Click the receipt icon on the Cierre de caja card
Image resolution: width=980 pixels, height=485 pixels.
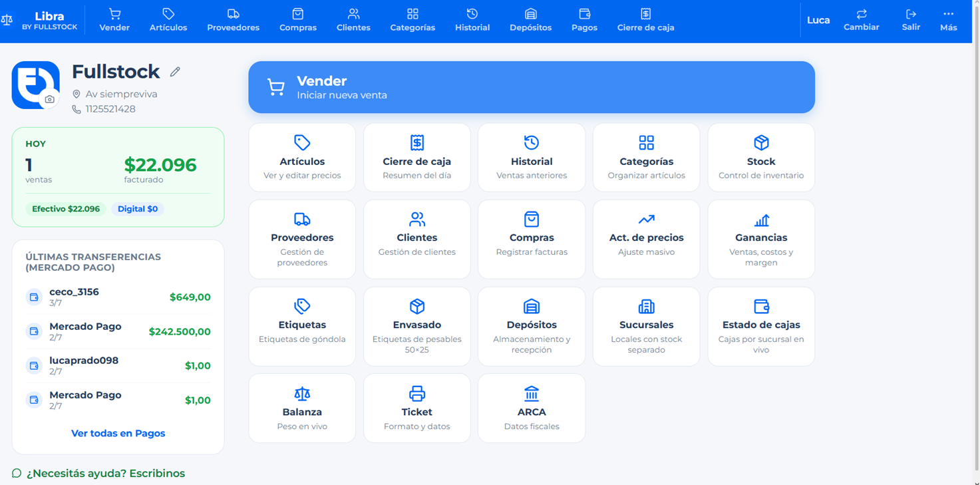pos(417,142)
